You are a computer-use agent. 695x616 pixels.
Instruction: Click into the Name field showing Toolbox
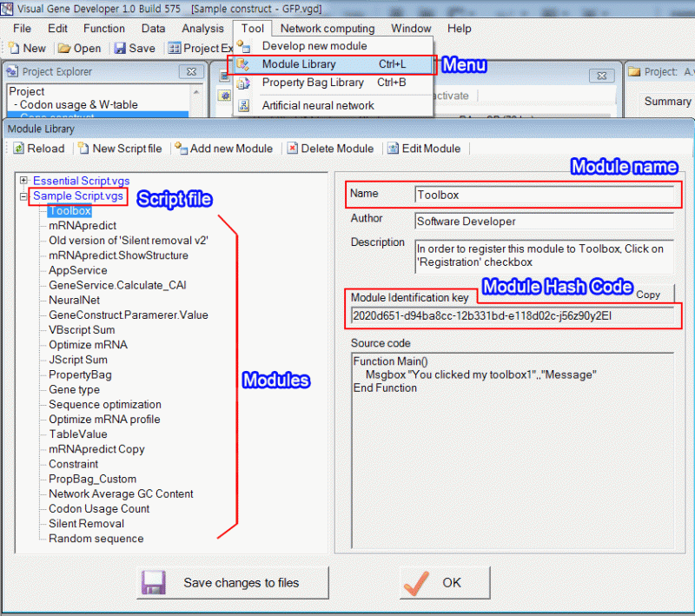[x=545, y=195]
